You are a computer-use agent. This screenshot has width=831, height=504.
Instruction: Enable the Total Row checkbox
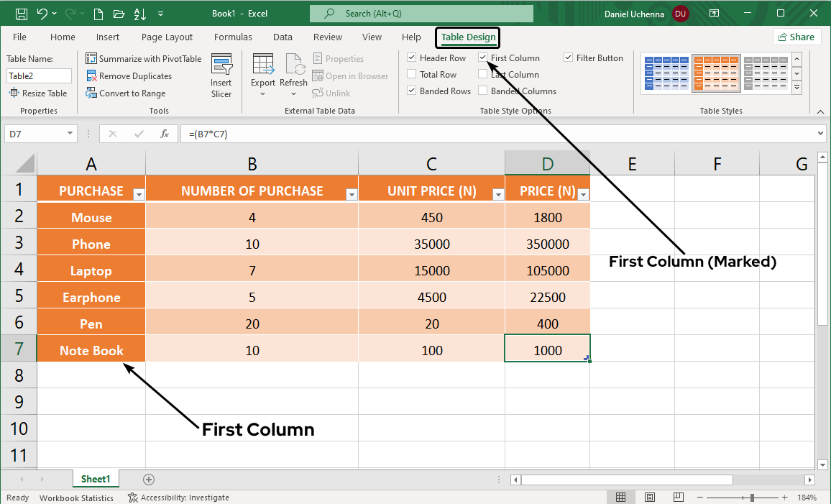tap(411, 74)
